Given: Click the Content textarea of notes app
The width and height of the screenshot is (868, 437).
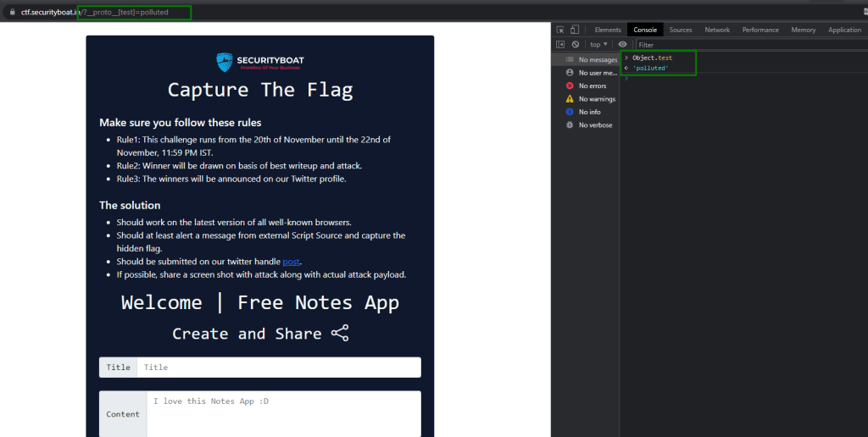Looking at the screenshot, I should (283, 414).
